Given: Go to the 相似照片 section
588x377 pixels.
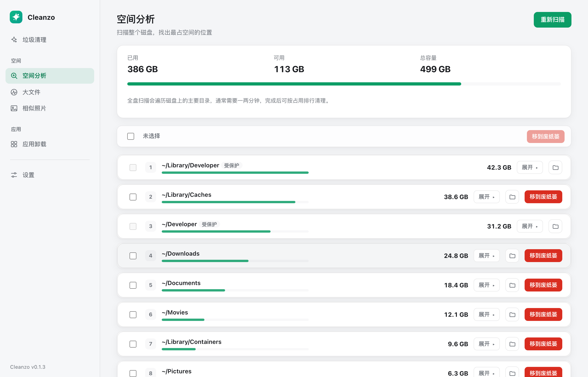Looking at the screenshot, I should tap(50, 108).
